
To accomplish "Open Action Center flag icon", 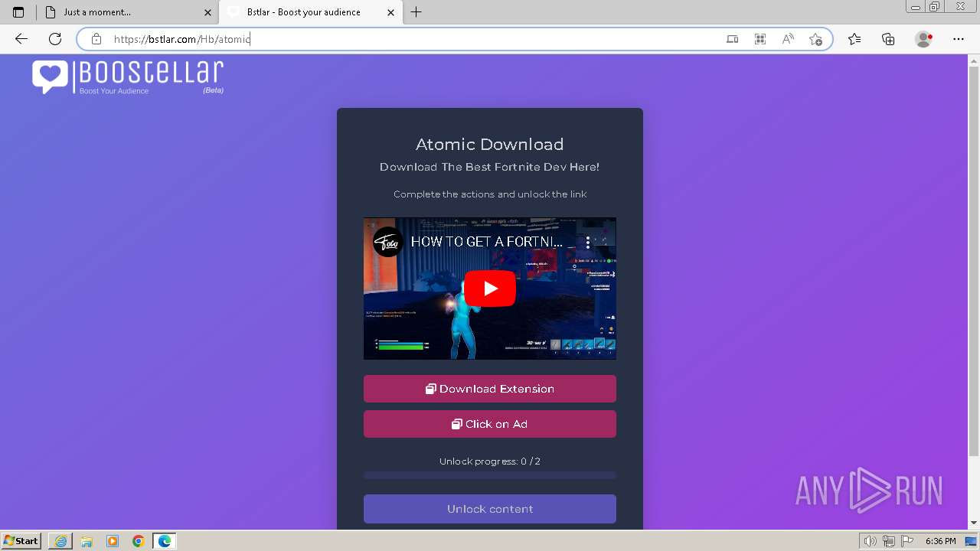I will click(x=907, y=541).
